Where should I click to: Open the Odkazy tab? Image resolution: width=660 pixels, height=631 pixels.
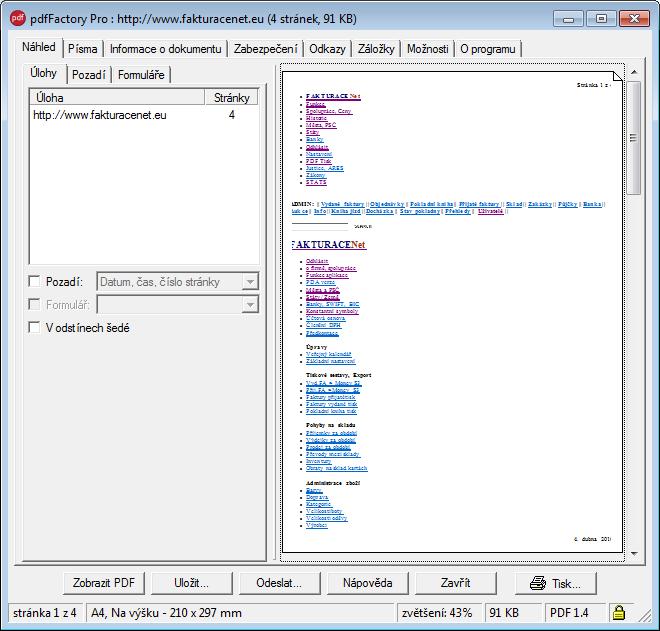click(x=327, y=49)
